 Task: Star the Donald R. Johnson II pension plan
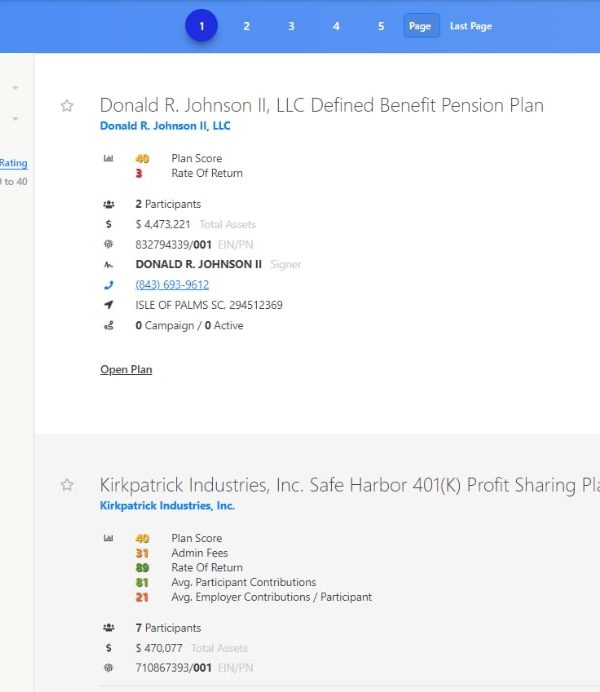tap(67, 106)
